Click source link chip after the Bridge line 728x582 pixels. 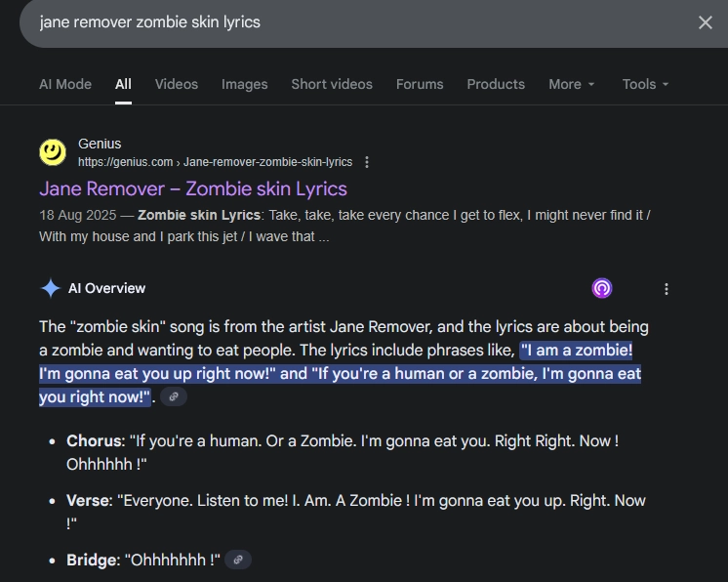(238, 560)
